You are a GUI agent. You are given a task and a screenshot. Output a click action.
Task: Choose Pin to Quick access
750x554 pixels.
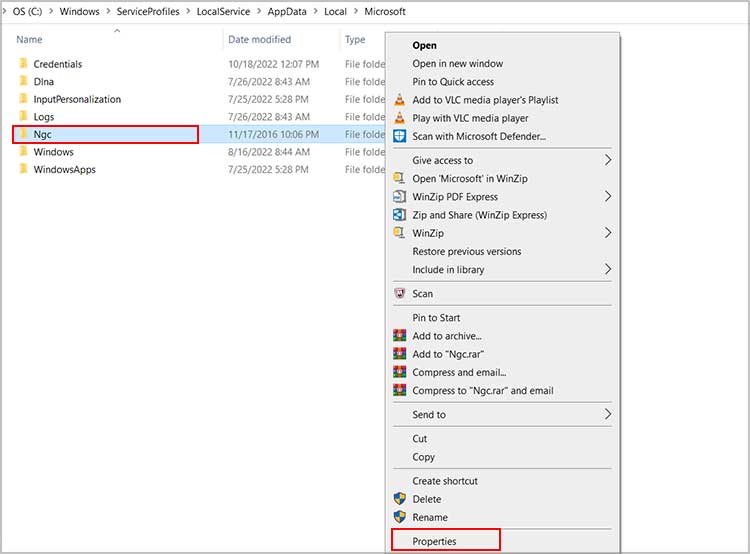coord(453,82)
